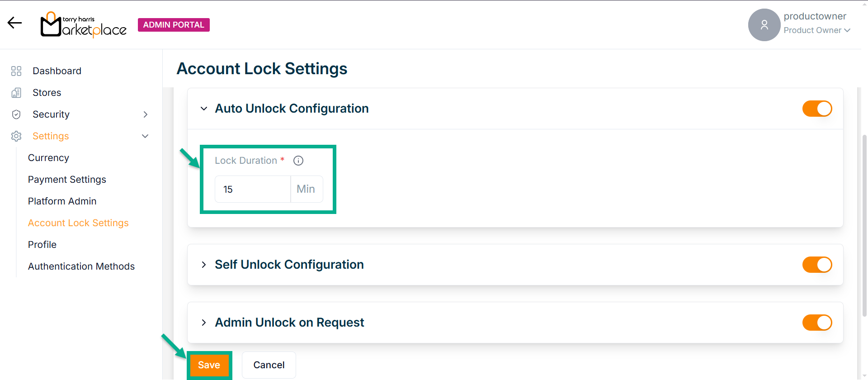Open Payment Settings in the sidebar
Image resolution: width=868 pixels, height=380 pixels.
[67, 180]
